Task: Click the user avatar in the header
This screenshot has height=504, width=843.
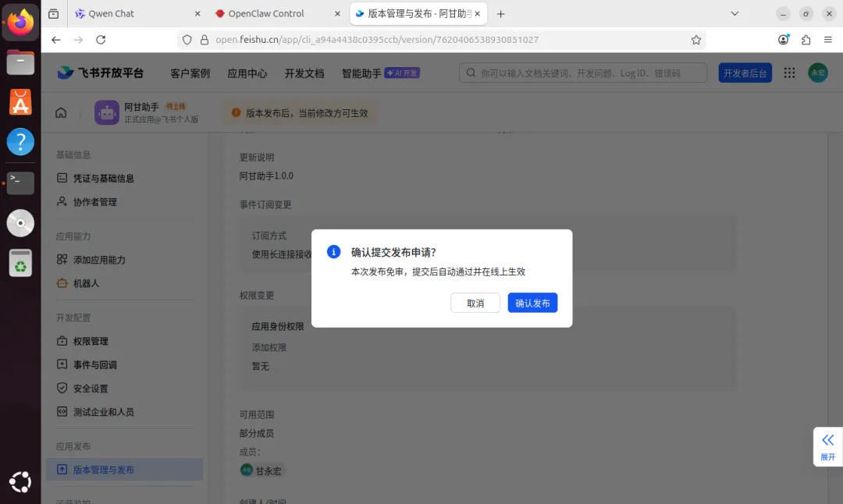Action: point(818,73)
